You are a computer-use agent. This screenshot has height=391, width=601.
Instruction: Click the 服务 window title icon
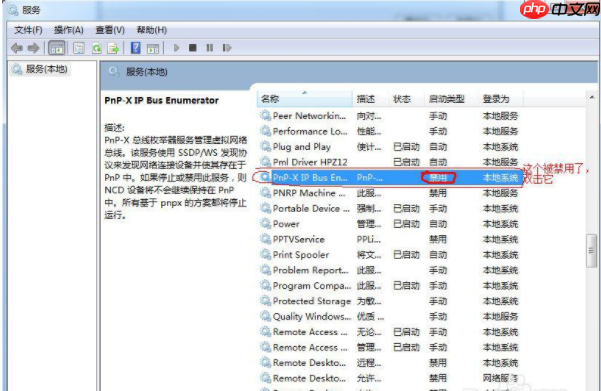click(13, 10)
